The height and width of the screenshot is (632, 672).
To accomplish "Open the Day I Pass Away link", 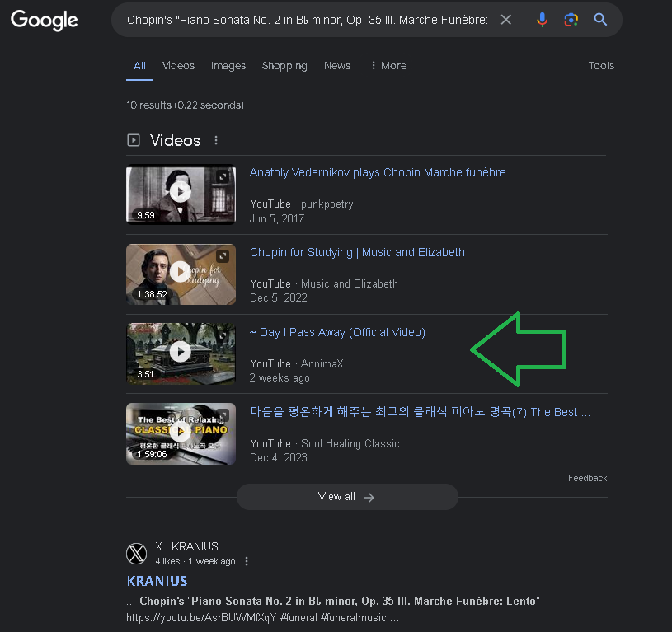I will (337, 333).
